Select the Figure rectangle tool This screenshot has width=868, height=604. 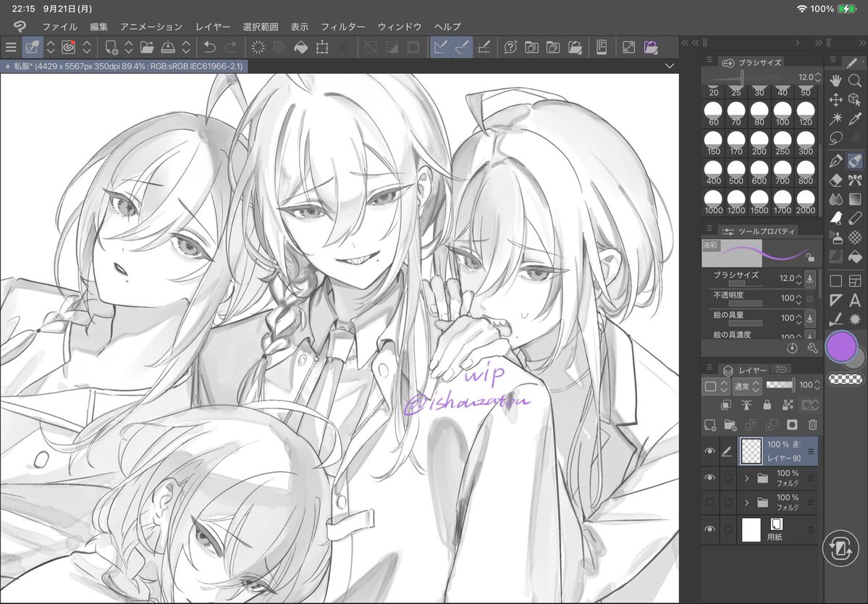click(x=836, y=281)
